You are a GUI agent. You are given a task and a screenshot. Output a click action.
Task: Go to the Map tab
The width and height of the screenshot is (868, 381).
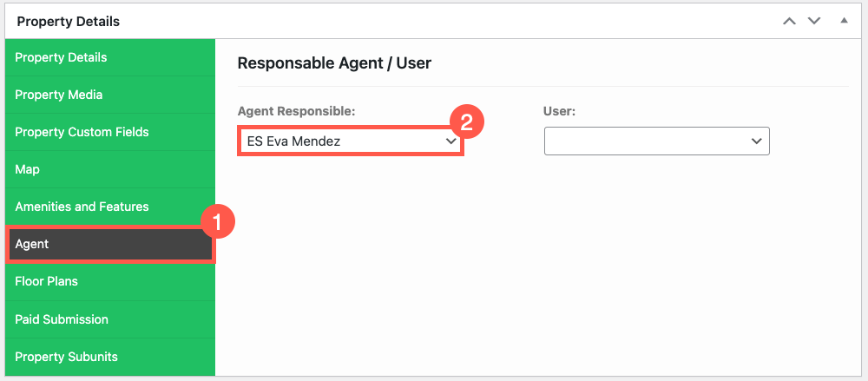(x=109, y=169)
